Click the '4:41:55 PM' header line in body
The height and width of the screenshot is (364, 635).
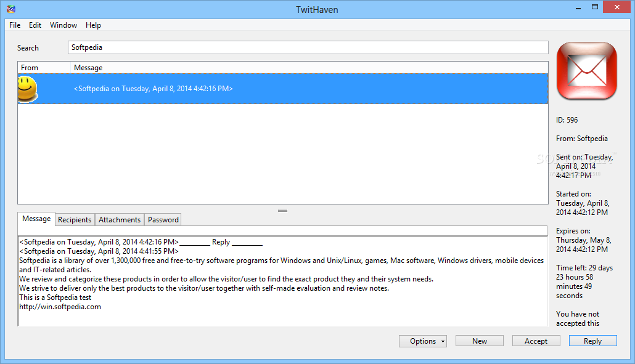pos(99,251)
